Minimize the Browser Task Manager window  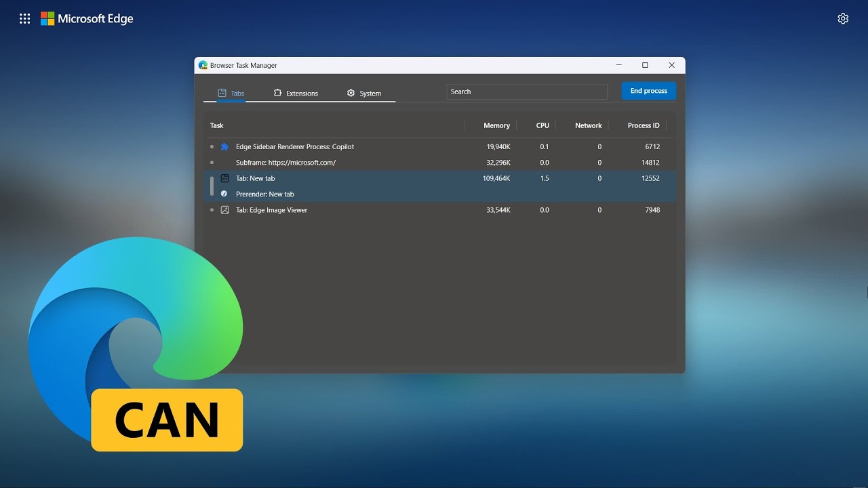(x=619, y=65)
